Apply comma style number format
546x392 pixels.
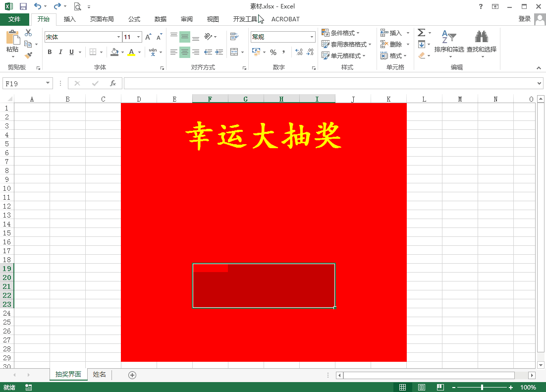(284, 52)
